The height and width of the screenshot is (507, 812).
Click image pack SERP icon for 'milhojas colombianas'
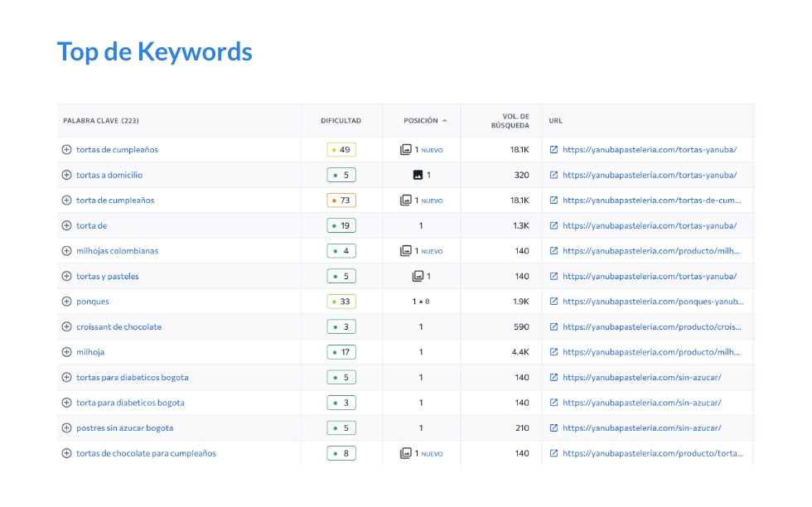[405, 251]
